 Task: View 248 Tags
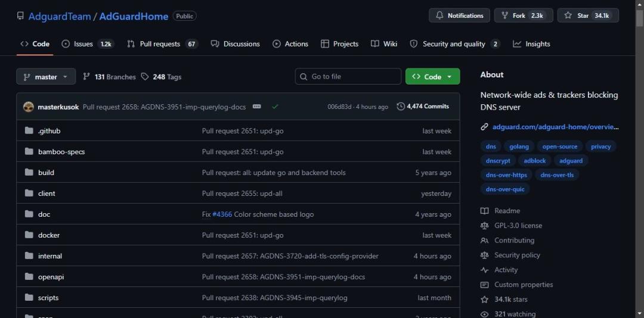click(161, 77)
